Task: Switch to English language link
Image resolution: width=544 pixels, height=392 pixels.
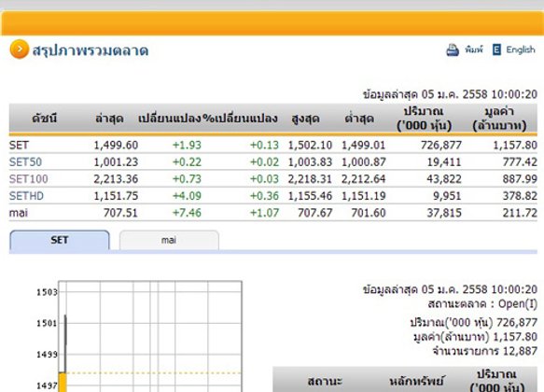Action: click(521, 49)
